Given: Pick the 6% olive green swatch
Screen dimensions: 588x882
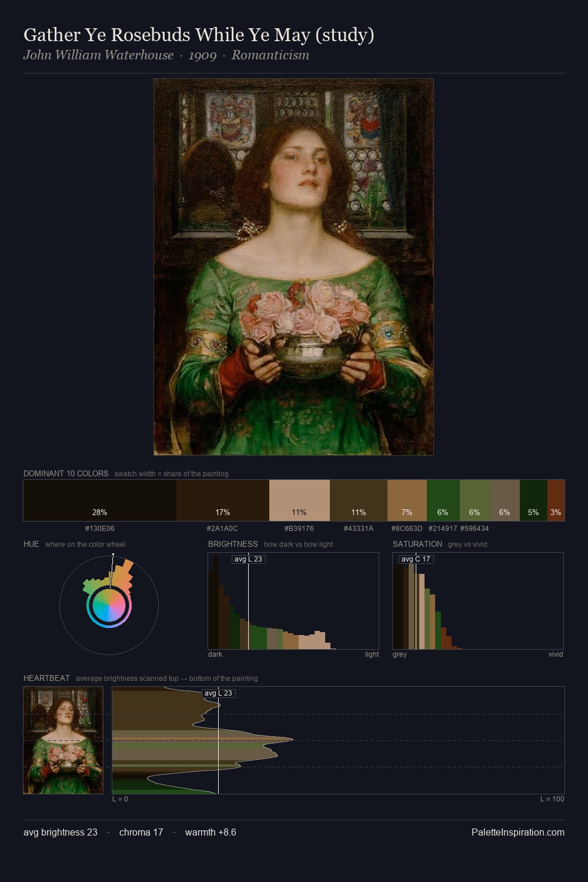Looking at the screenshot, I should (x=475, y=500).
